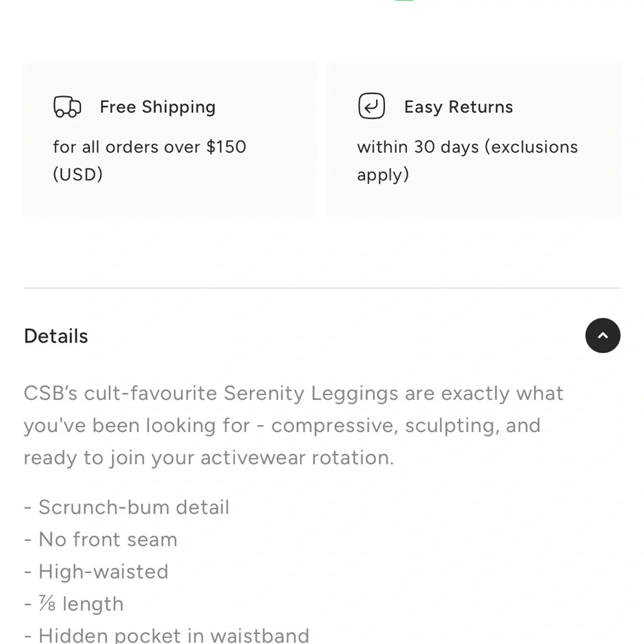
Task: Click the Scrunch-bum detail list item
Action: click(126, 507)
